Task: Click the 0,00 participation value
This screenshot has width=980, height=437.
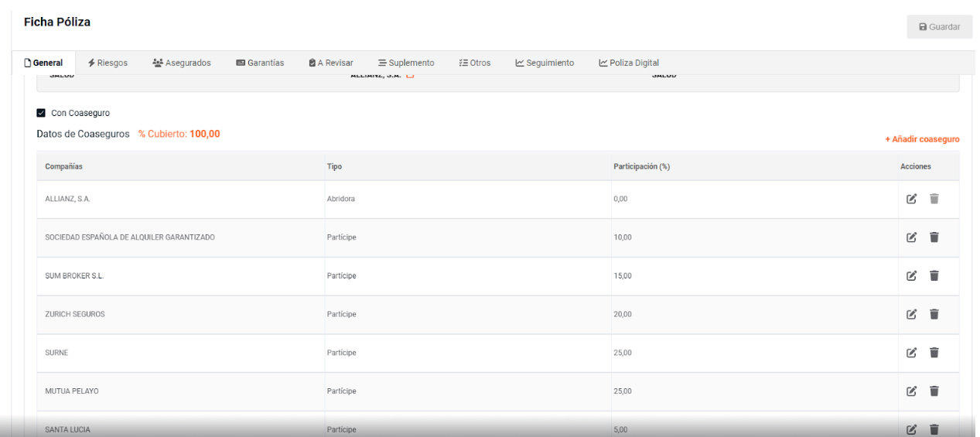Action: (x=620, y=199)
